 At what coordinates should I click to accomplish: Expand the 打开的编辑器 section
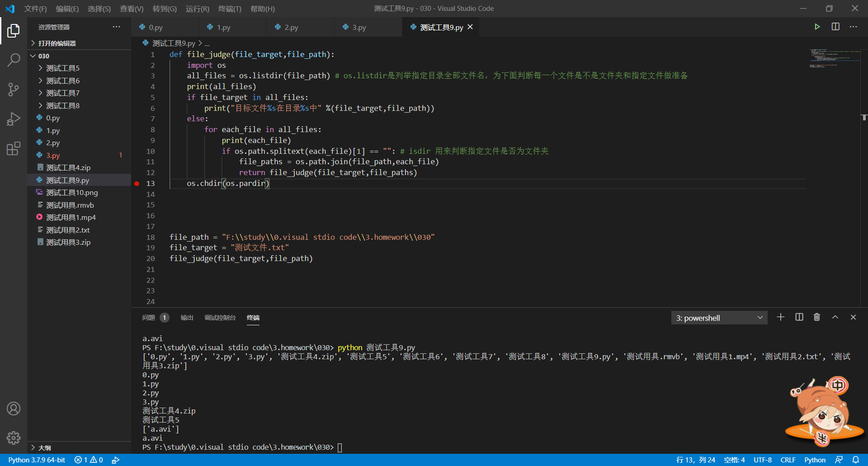(x=79, y=43)
